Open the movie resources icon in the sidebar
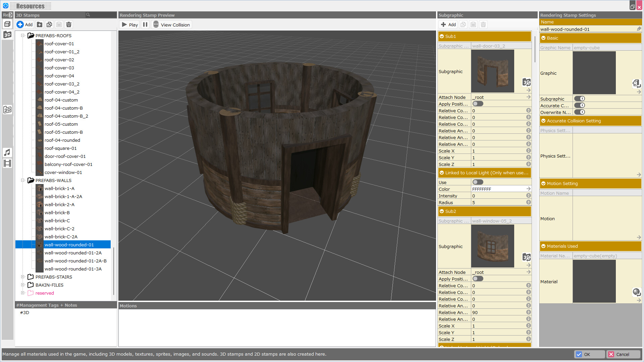The width and height of the screenshot is (644, 362). 7,164
